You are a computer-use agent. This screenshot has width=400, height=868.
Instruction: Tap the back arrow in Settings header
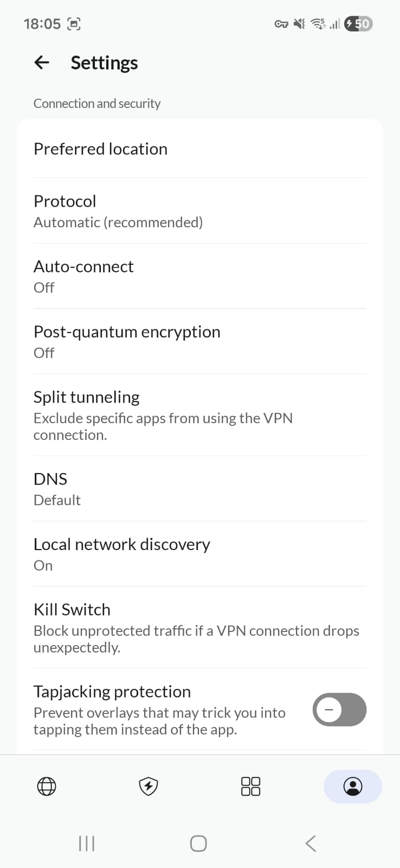(x=42, y=63)
